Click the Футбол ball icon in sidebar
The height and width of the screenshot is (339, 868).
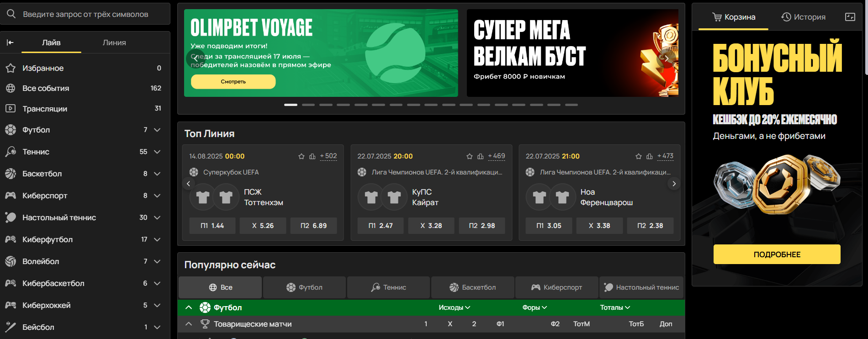tap(11, 130)
